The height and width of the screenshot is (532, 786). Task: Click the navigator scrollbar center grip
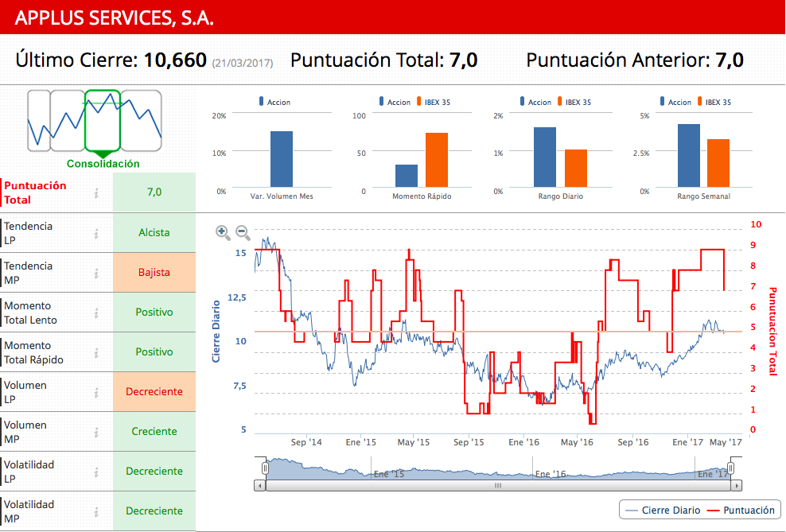[498, 485]
